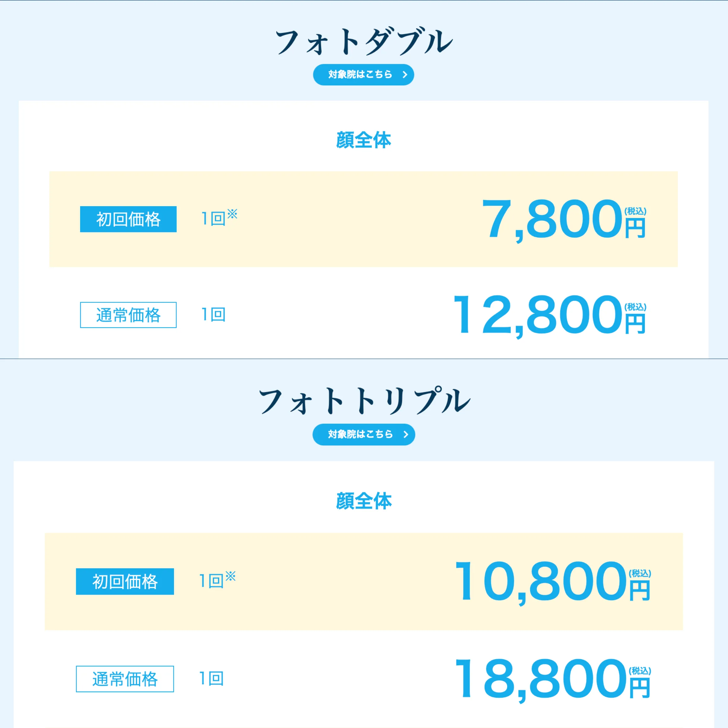
Task: Click the 1回 label beside フォトダブル's 通常価格
Action: [x=213, y=315]
